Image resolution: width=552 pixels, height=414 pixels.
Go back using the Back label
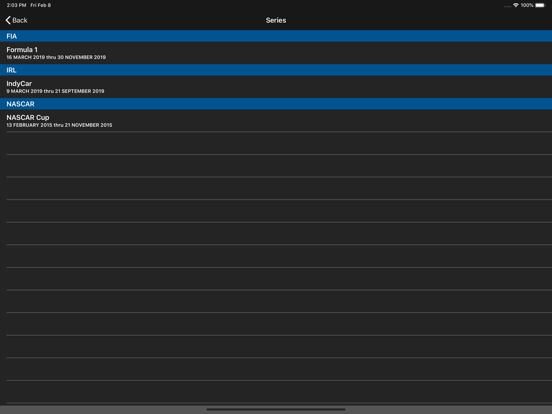point(20,20)
